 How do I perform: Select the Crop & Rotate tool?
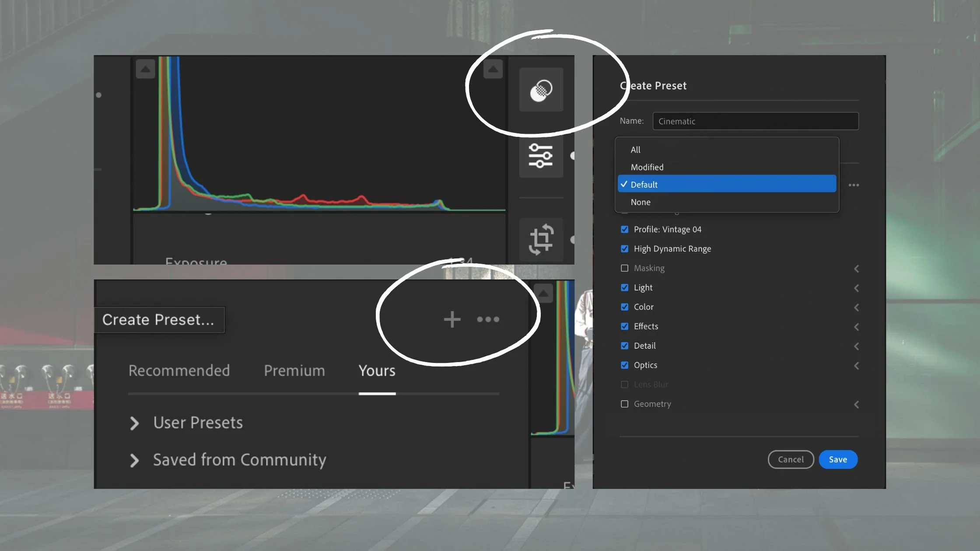pyautogui.click(x=541, y=240)
